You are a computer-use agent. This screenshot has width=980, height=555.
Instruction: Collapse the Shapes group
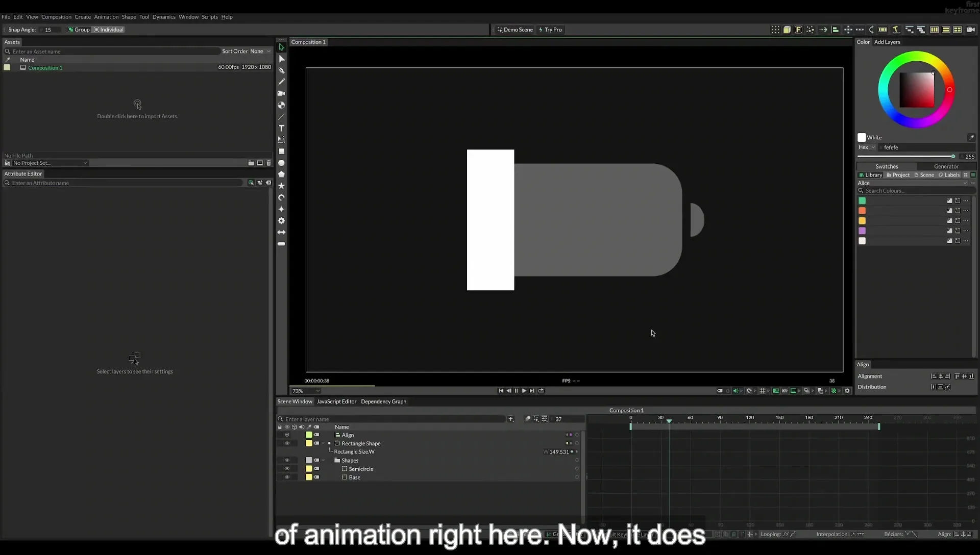point(323,461)
